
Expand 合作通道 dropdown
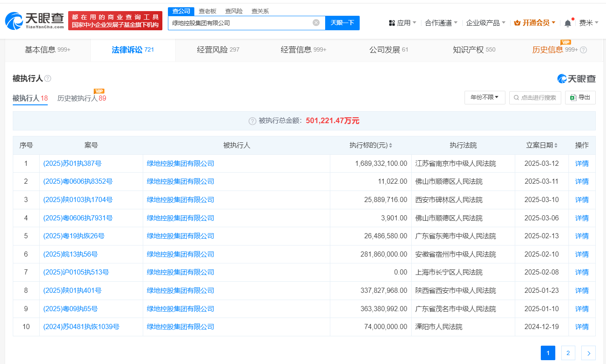[x=441, y=23]
